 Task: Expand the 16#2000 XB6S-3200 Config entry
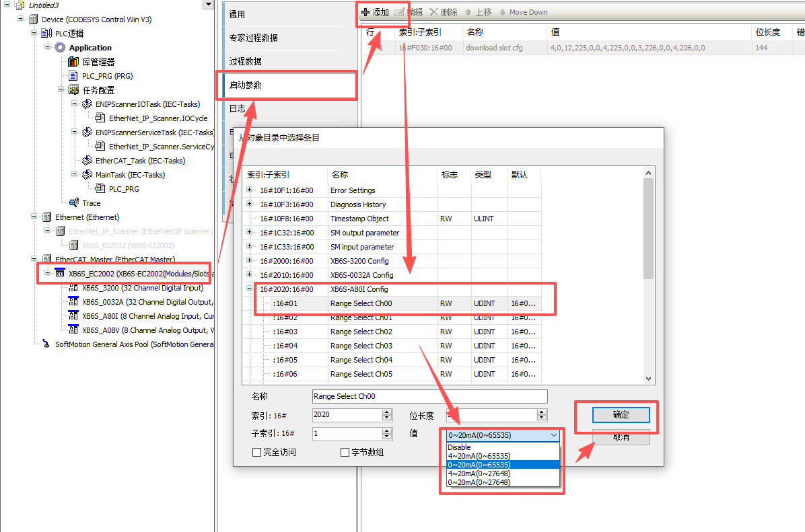(249, 261)
